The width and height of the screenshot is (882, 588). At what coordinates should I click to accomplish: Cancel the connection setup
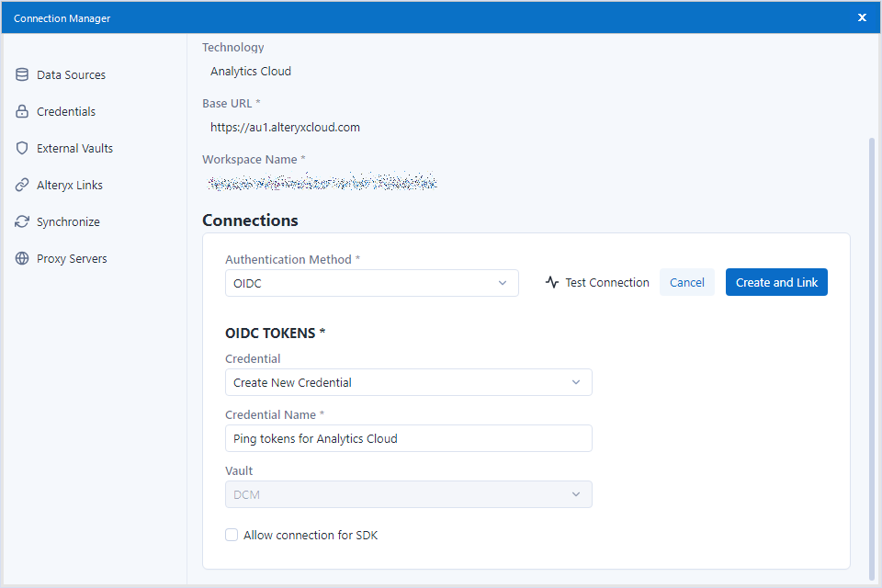point(687,282)
